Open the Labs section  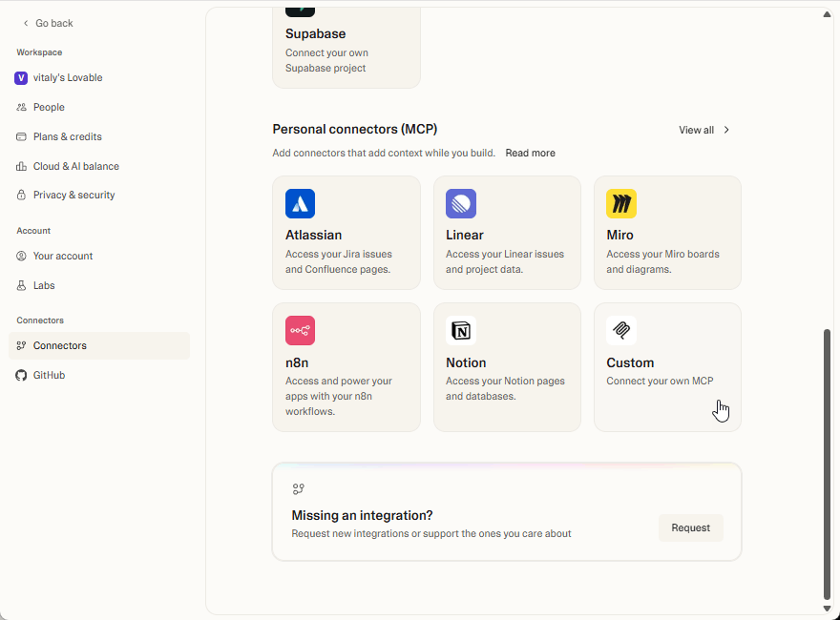44,285
